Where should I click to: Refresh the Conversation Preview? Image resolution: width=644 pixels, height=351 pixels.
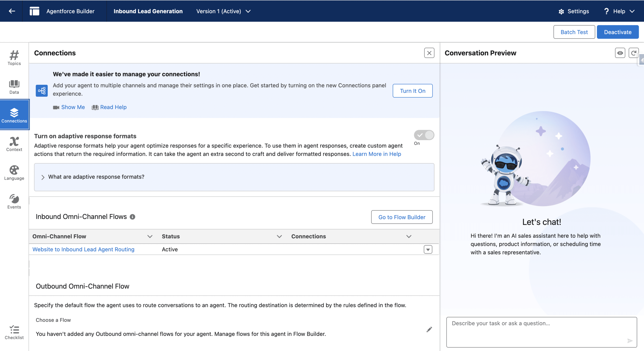point(633,53)
